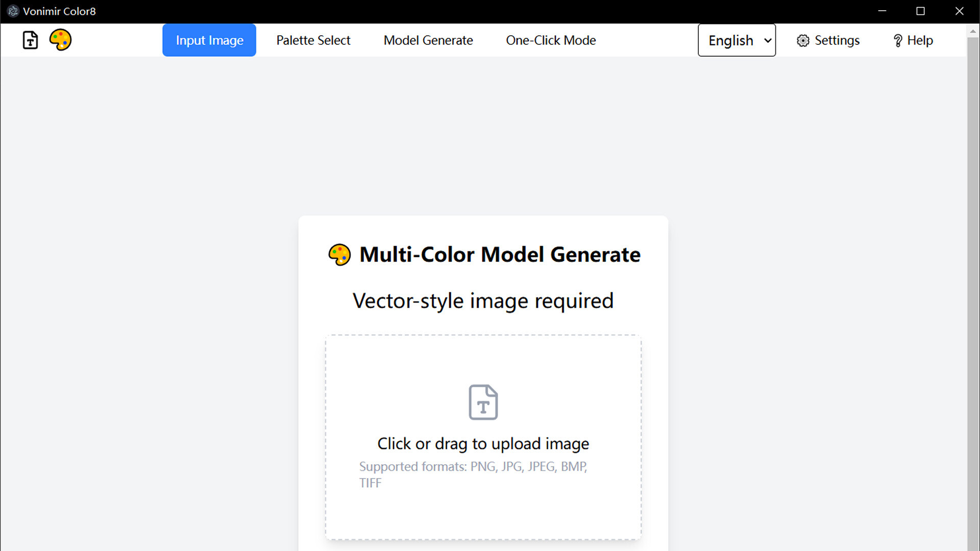Open the Settings text button
The height and width of the screenshot is (551, 980).
837,40
